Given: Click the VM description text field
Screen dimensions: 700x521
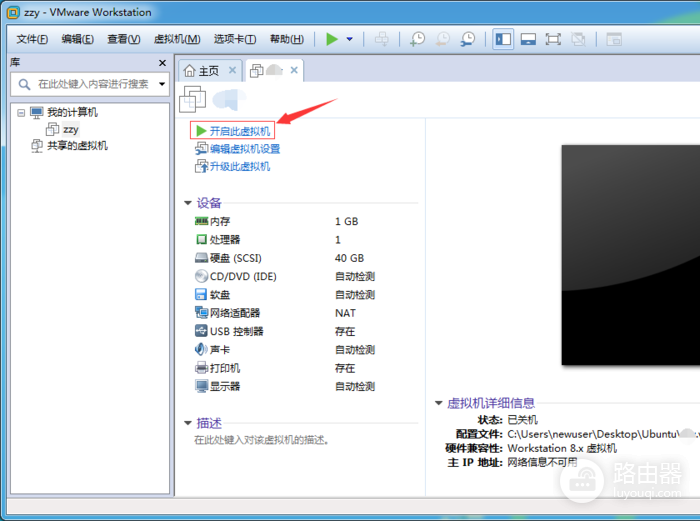Looking at the screenshot, I should (x=262, y=440).
